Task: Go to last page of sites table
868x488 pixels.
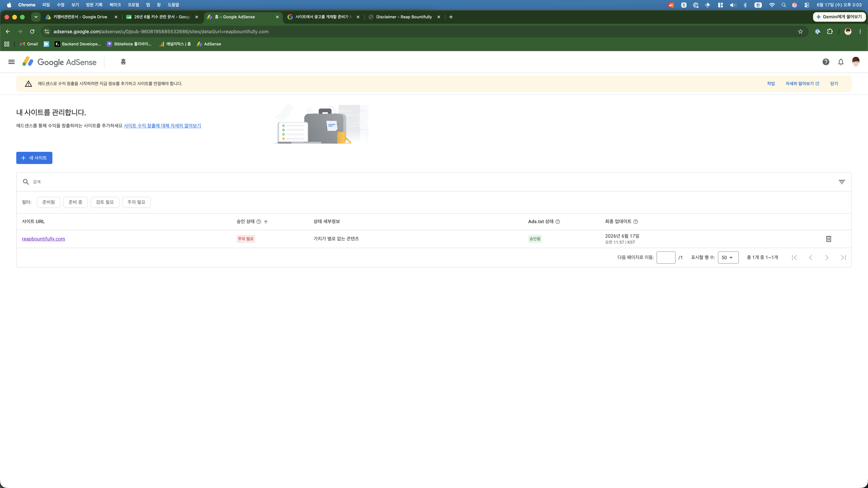Action: 843,258
